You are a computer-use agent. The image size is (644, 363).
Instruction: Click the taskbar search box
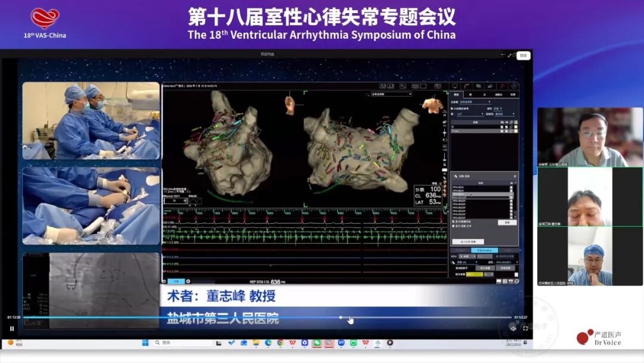(183, 343)
